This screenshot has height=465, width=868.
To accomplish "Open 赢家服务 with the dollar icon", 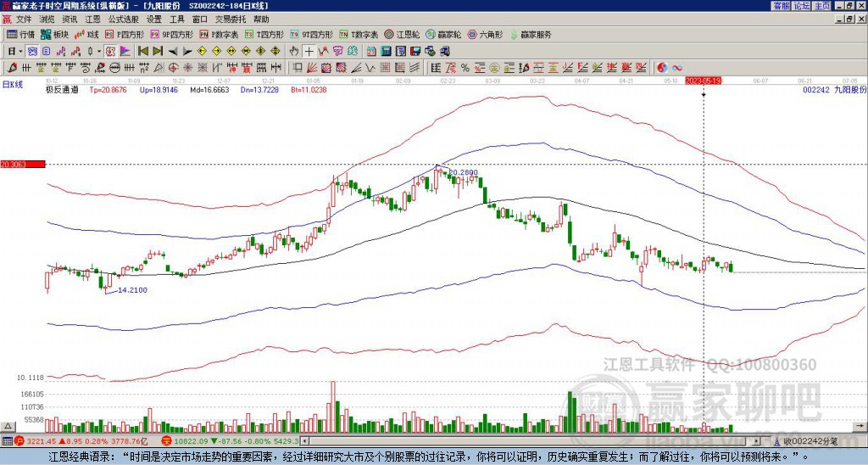I will point(531,34).
